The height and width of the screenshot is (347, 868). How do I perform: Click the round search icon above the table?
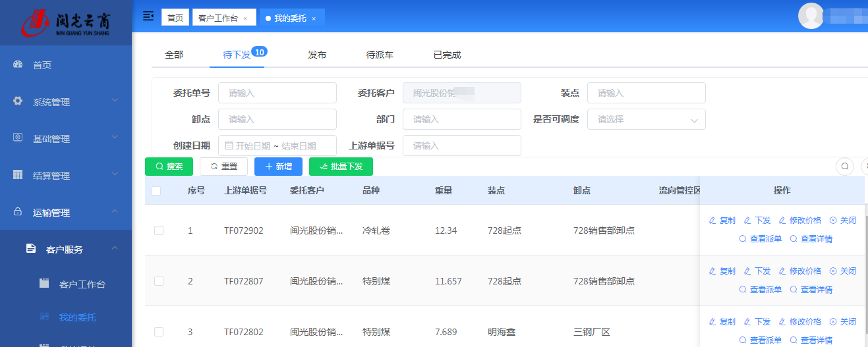coord(844,166)
